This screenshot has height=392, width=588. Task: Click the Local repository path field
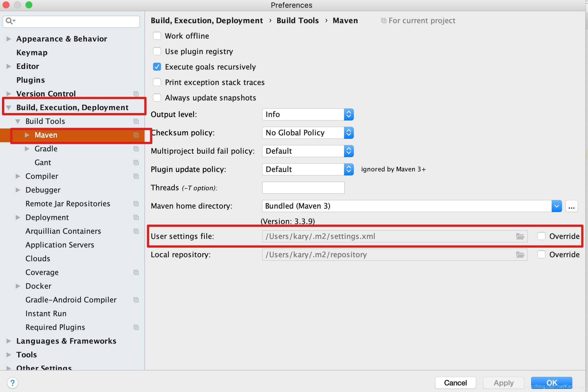(x=395, y=255)
